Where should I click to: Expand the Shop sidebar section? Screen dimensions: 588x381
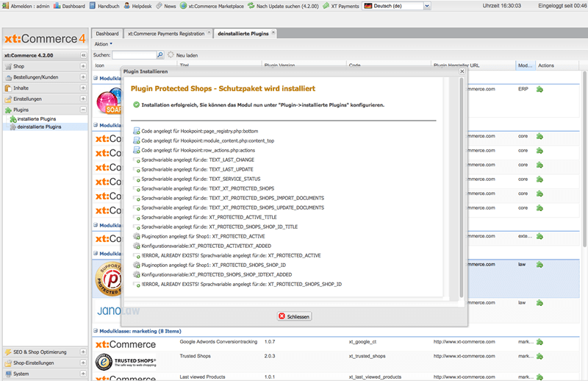[x=83, y=66]
